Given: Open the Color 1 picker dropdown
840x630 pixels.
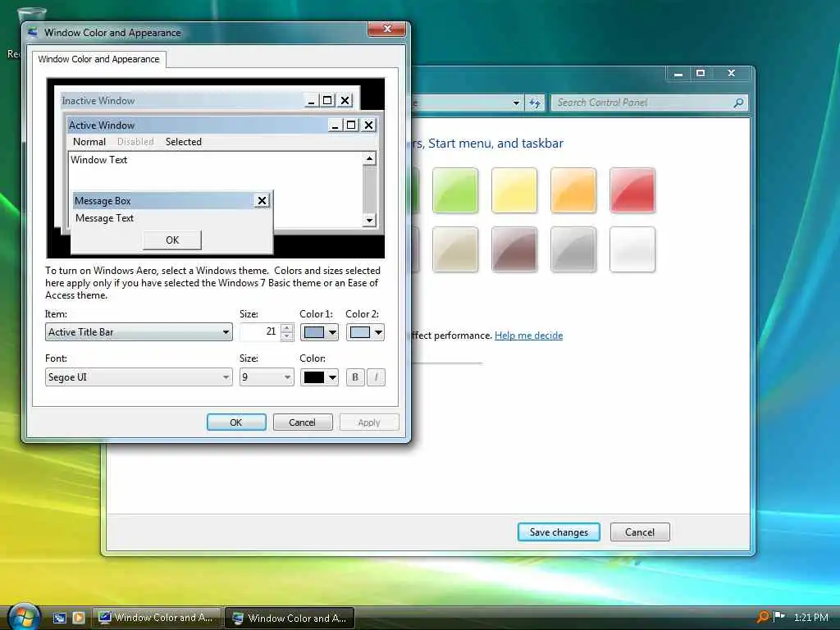Looking at the screenshot, I should pos(319,332).
